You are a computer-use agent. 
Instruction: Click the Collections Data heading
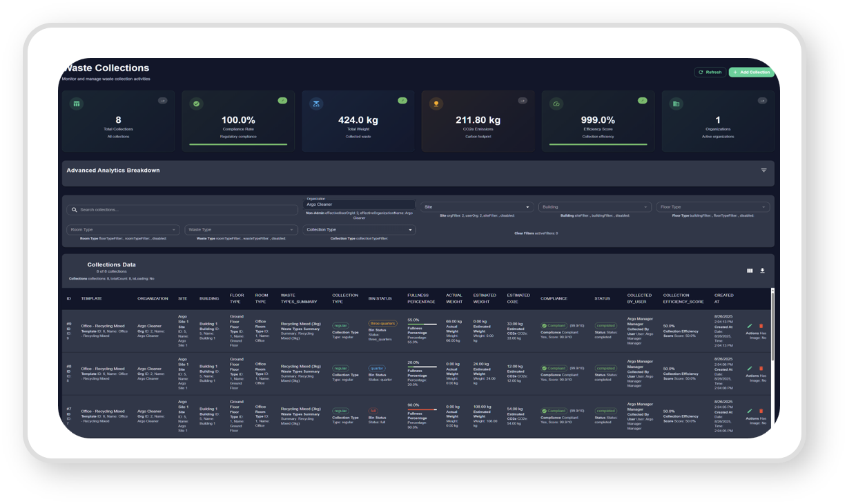(x=111, y=264)
